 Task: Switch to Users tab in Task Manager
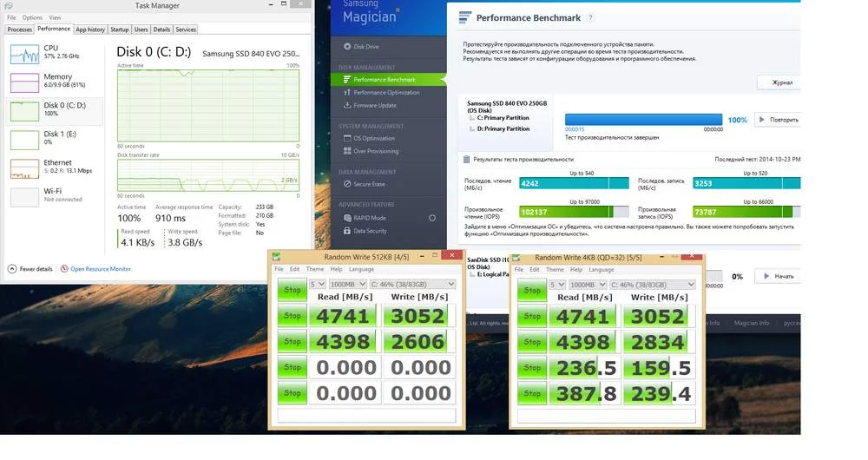141,30
